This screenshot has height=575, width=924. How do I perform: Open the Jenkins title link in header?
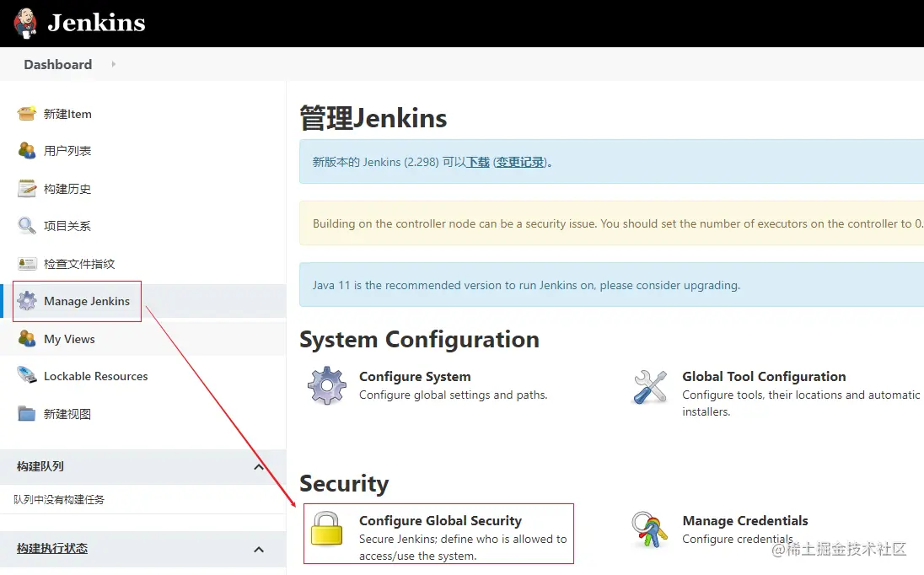(x=96, y=23)
